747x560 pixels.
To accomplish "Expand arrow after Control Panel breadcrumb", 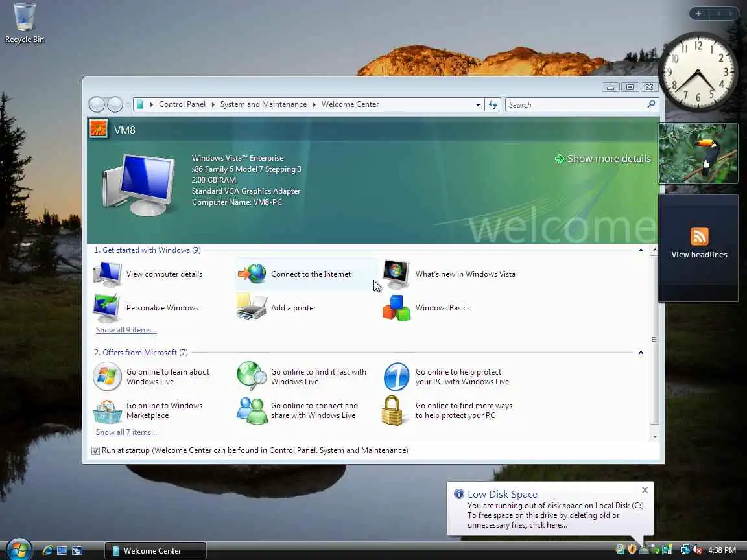I will (213, 104).
